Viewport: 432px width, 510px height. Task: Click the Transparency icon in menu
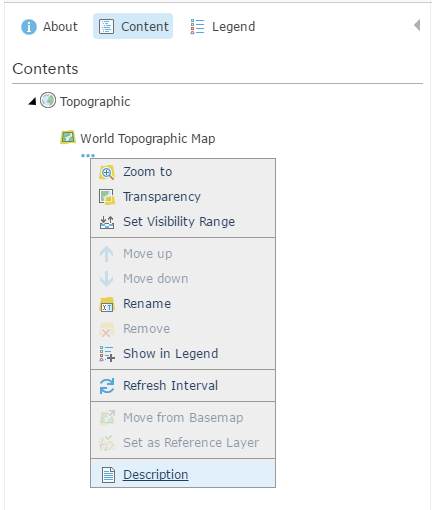(x=107, y=197)
